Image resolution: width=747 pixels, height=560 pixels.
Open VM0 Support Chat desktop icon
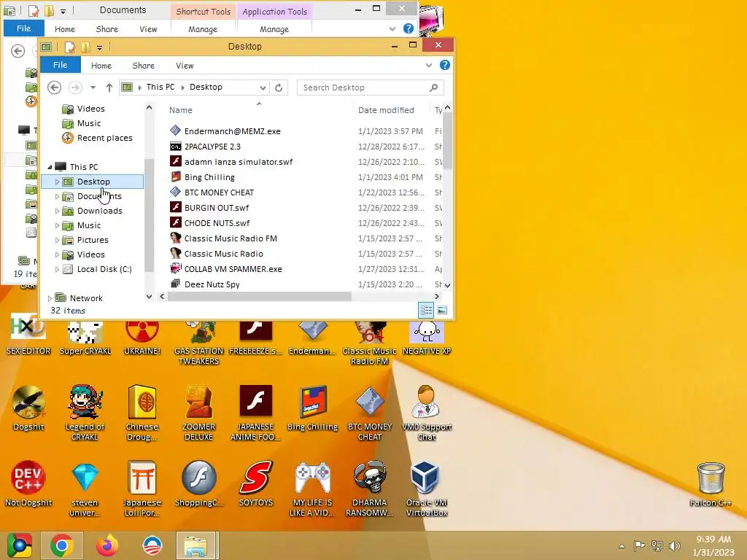(x=426, y=413)
